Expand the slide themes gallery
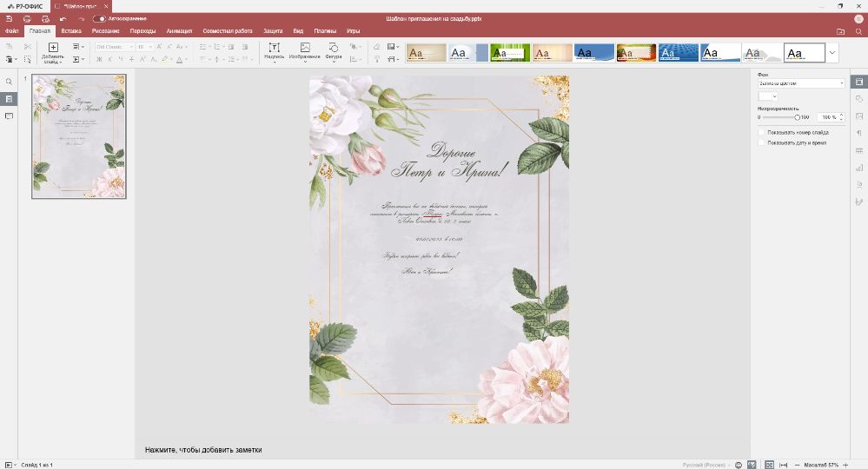 pyautogui.click(x=832, y=53)
